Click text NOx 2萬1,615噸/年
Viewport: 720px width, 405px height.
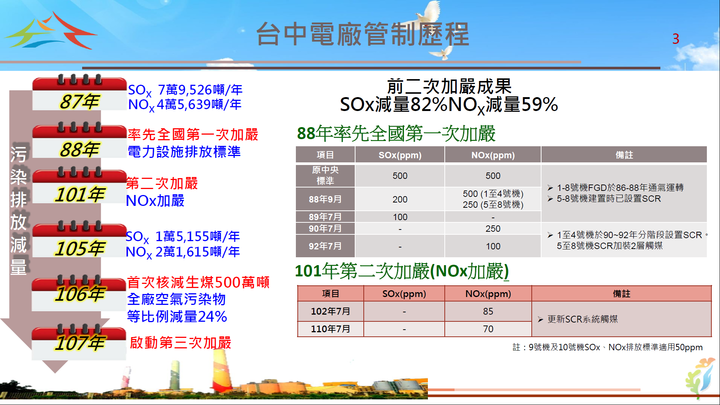click(183, 252)
